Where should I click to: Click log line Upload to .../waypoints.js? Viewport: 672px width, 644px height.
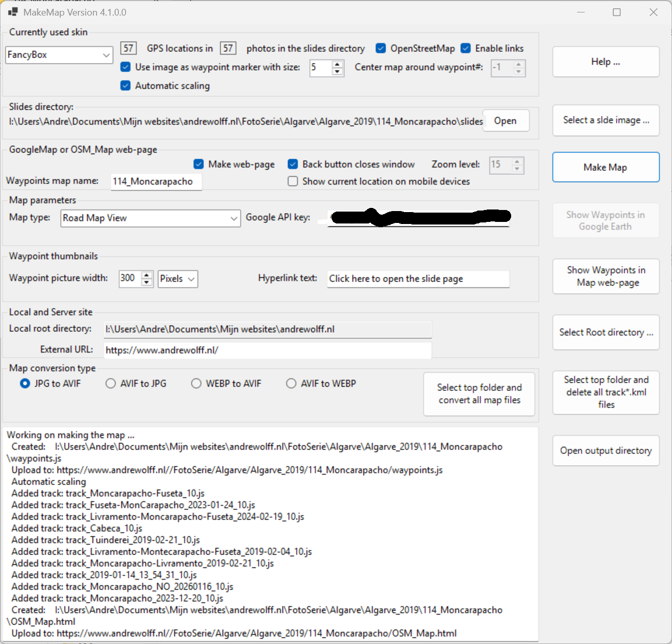(227, 470)
